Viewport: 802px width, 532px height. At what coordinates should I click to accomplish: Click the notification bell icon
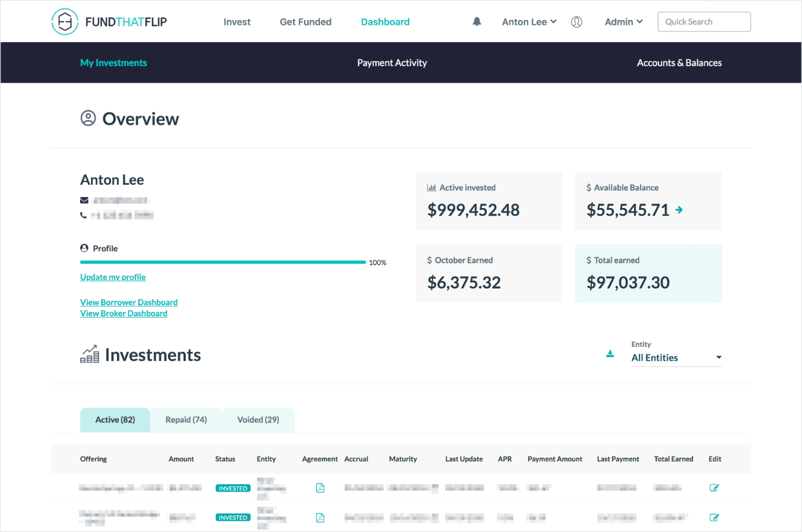476,21
